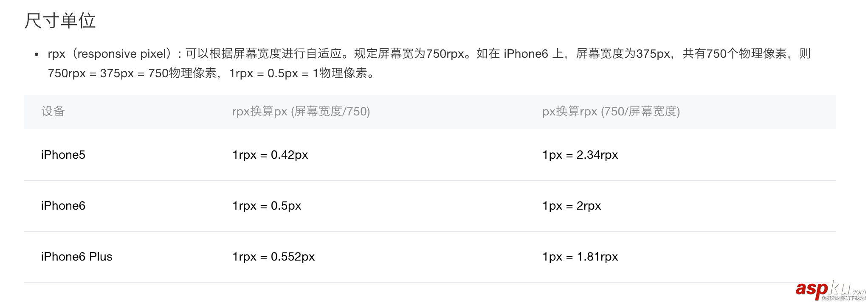Select the px换算rpx column header
The image size is (868, 303).
(611, 111)
